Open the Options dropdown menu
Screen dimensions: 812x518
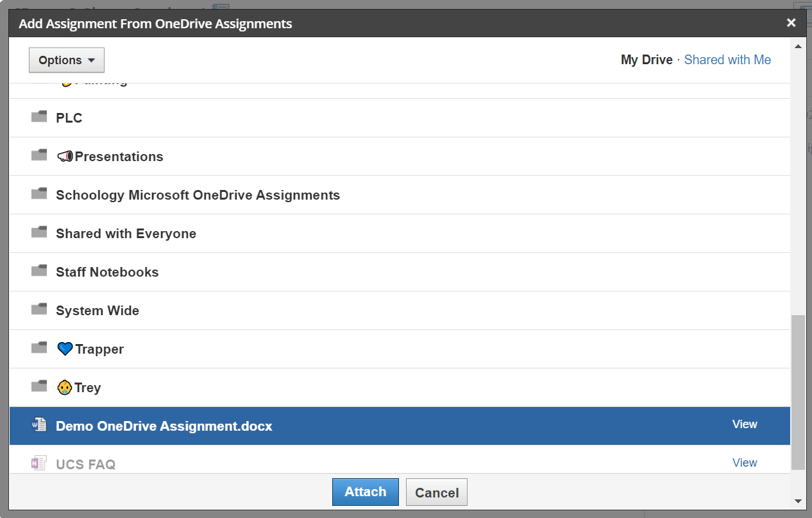coord(66,60)
